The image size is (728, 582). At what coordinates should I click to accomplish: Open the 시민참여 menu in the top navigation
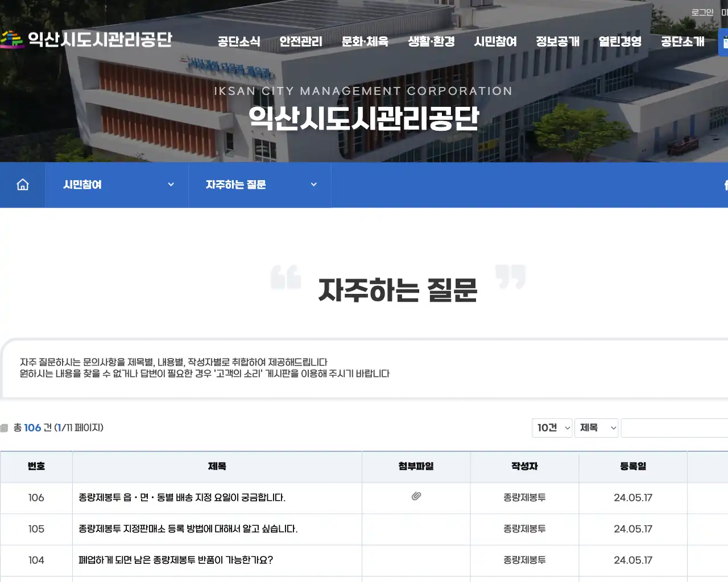[x=496, y=41]
